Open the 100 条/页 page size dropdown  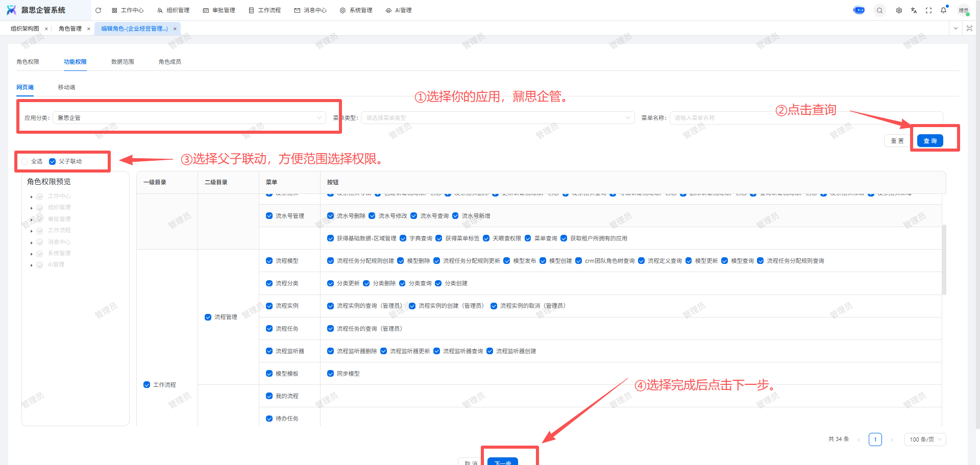click(x=925, y=439)
